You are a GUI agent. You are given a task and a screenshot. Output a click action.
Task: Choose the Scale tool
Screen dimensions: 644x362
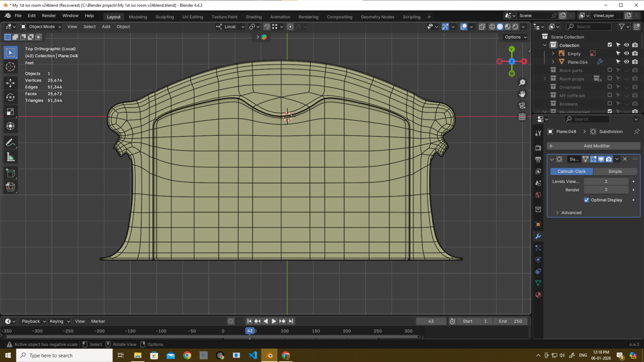click(10, 112)
